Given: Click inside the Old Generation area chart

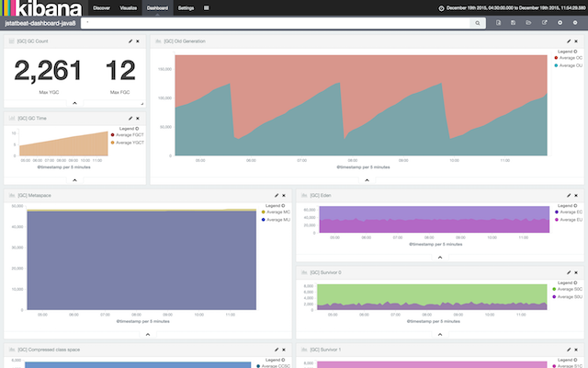Looking at the screenshot, I should 361,106.
